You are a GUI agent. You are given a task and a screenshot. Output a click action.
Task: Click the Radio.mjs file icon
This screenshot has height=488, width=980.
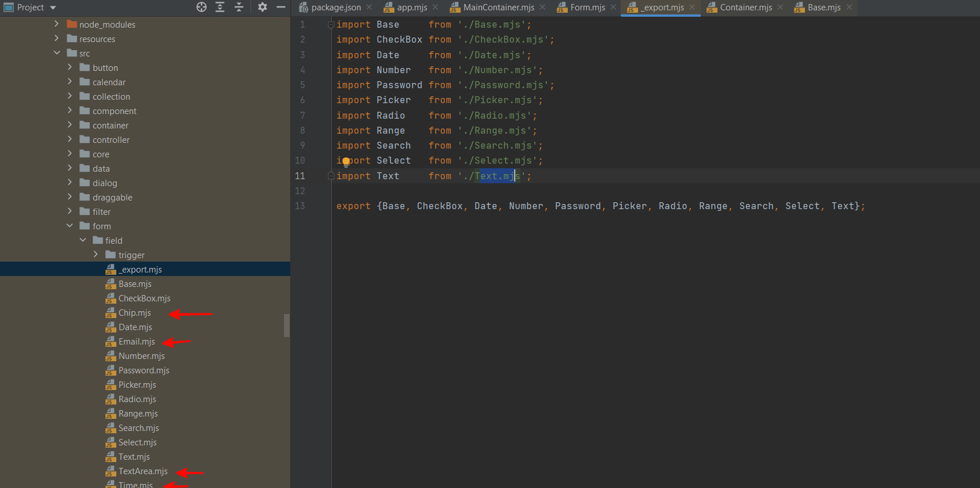(x=111, y=399)
